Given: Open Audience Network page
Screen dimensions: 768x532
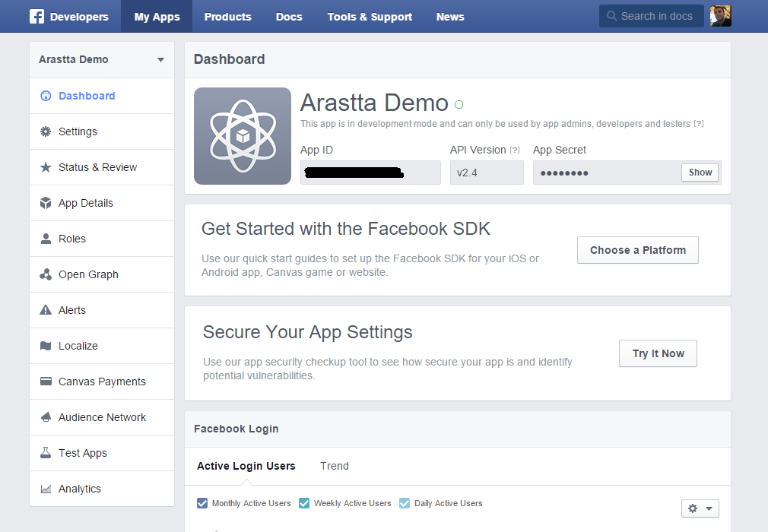Looking at the screenshot, I should (x=102, y=417).
